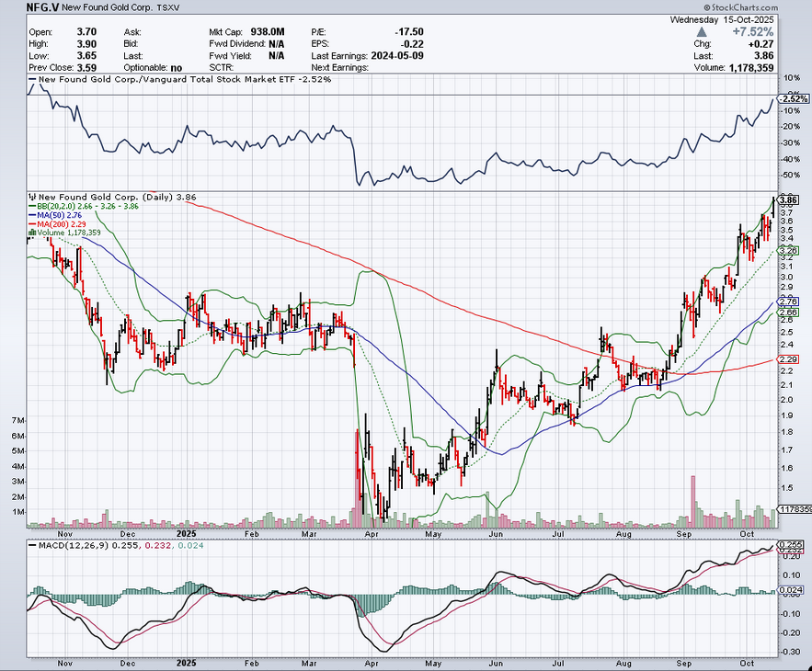Click the blue 2.76 MA(50) tag on the price axis

pyautogui.click(x=787, y=301)
